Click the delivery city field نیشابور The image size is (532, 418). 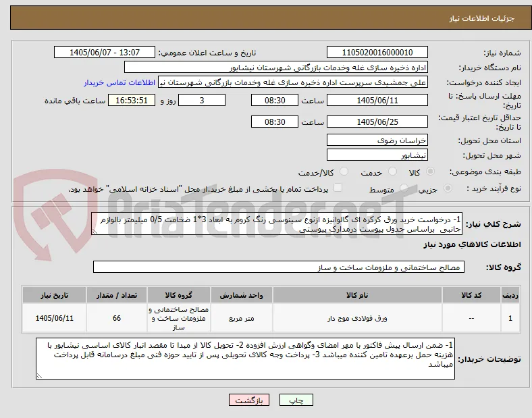tap(377, 155)
